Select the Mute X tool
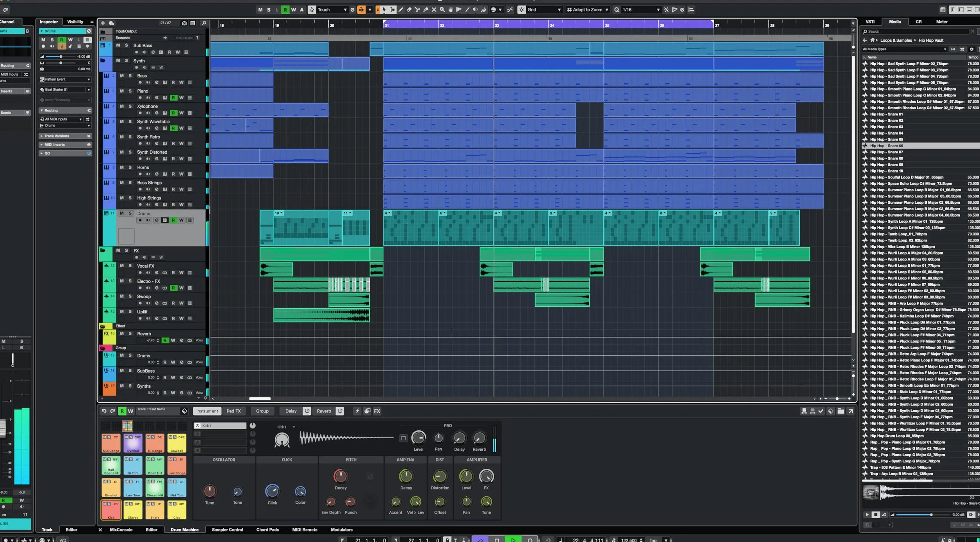This screenshot has width=980, height=542. (x=434, y=10)
